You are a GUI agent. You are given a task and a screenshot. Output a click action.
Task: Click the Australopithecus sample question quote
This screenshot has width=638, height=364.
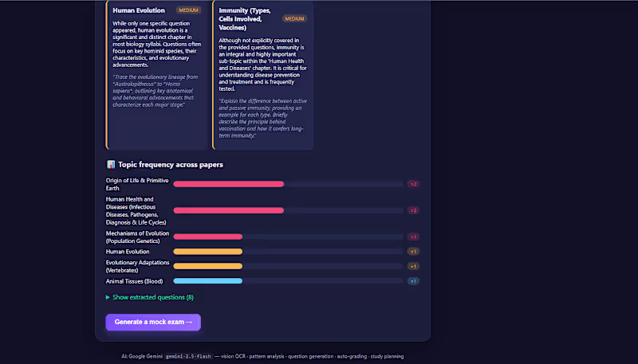point(155,91)
